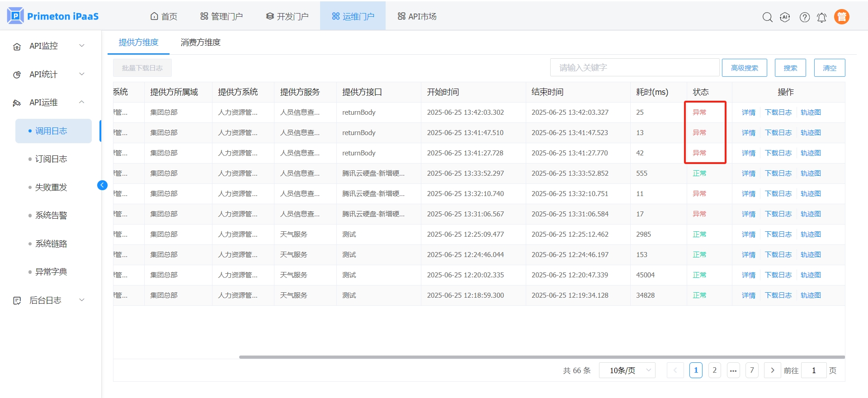868x398 pixels.
Task: Open the 开发门户 top menu
Action: coord(287,17)
